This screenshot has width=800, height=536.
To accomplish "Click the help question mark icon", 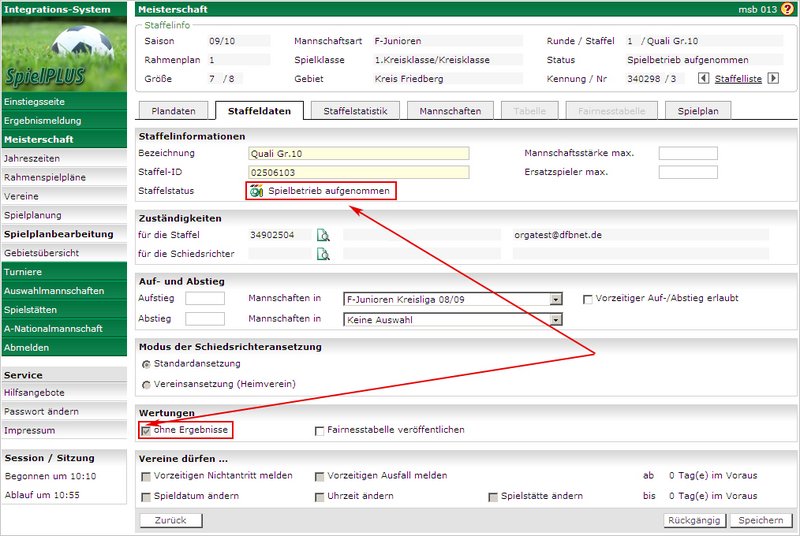I will [787, 9].
